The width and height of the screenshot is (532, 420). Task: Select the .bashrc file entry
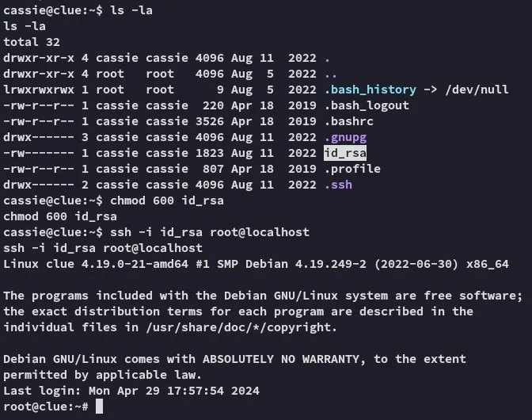coord(348,121)
